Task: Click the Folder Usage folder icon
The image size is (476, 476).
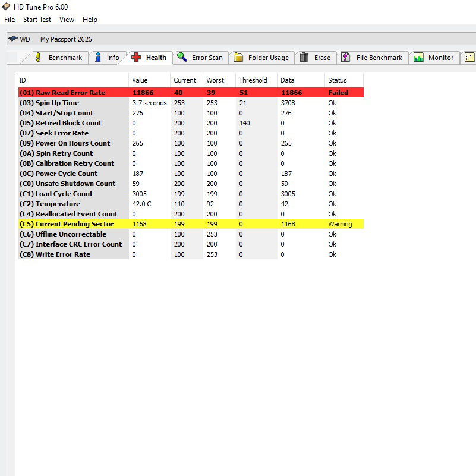Action: (x=238, y=58)
